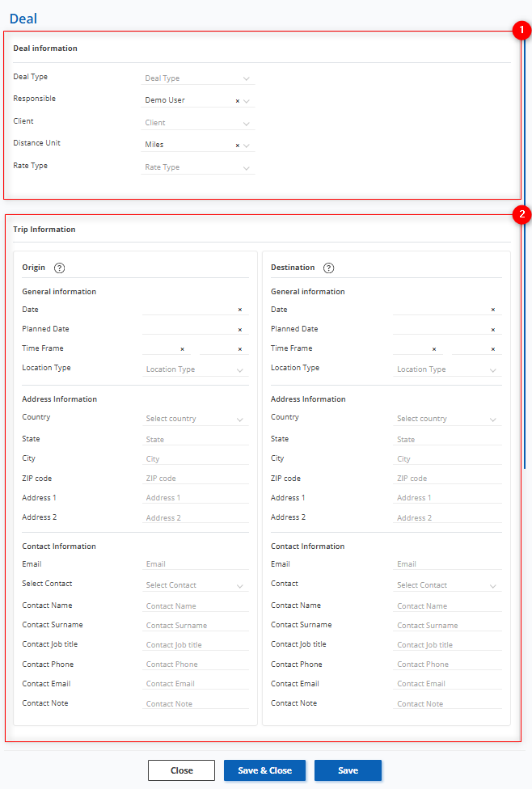Clear the Responsible field with the red x
The height and width of the screenshot is (789, 532).
[x=237, y=101]
